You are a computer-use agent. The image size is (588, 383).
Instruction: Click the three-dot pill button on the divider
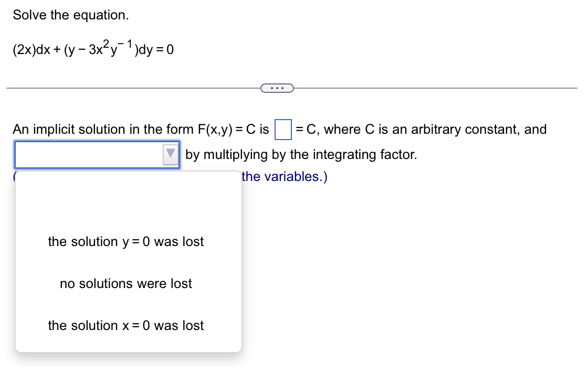[x=278, y=88]
